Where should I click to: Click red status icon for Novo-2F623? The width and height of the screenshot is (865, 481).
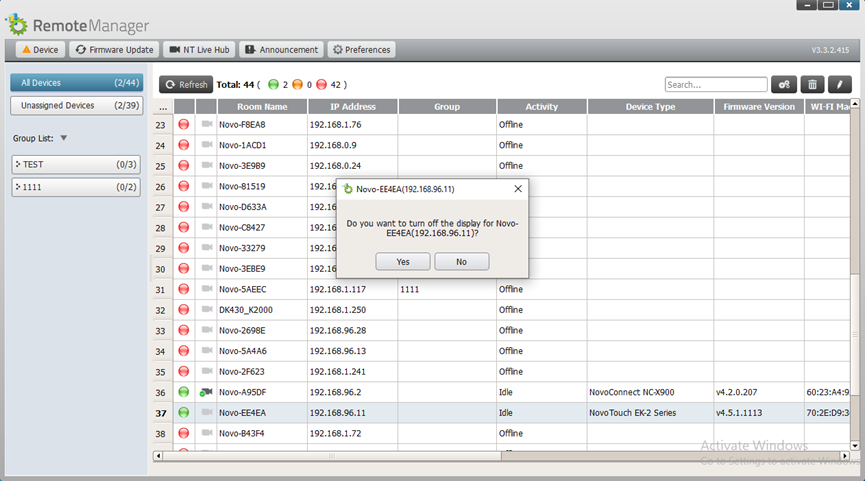tap(184, 372)
